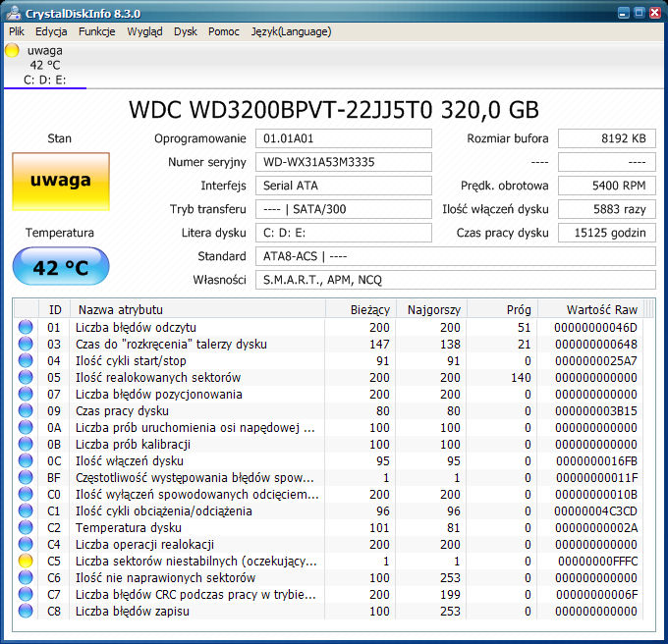Click yellow warning icon for attribute C5

(x=26, y=561)
